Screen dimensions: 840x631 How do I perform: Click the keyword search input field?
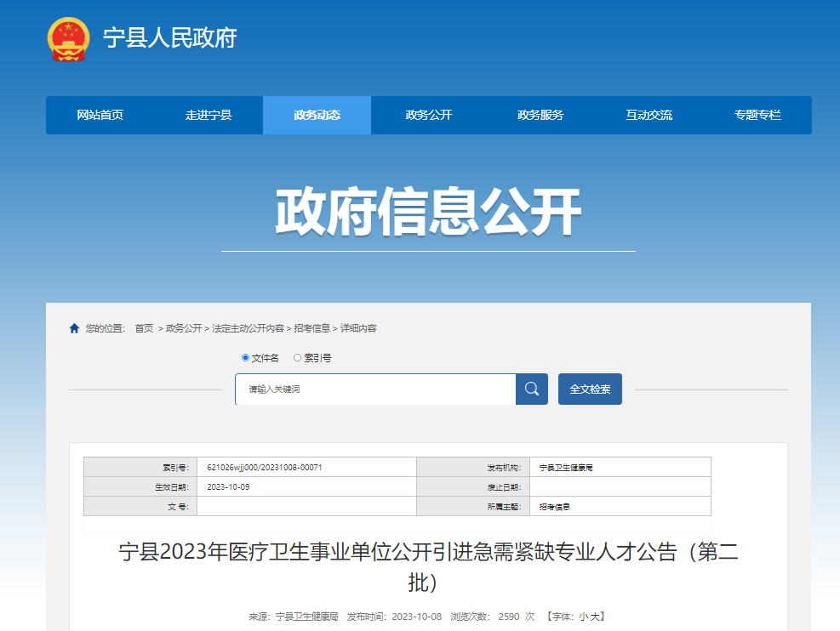tap(375, 389)
